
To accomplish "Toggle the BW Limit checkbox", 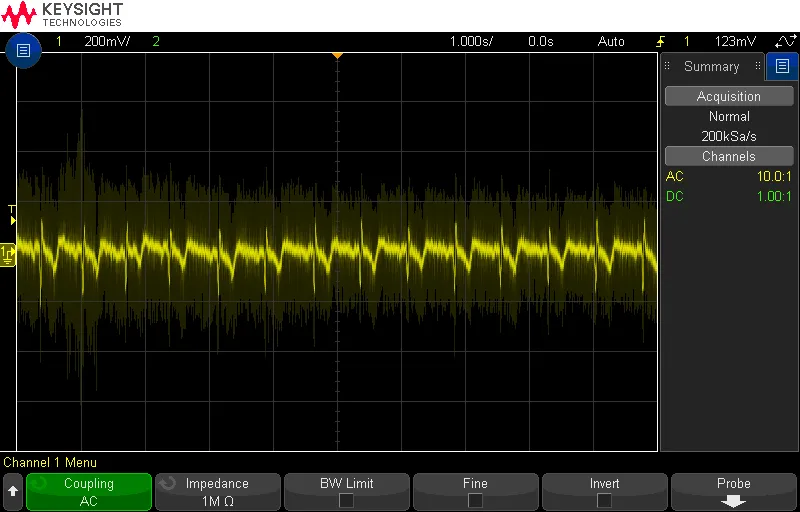I will [x=346, y=501].
